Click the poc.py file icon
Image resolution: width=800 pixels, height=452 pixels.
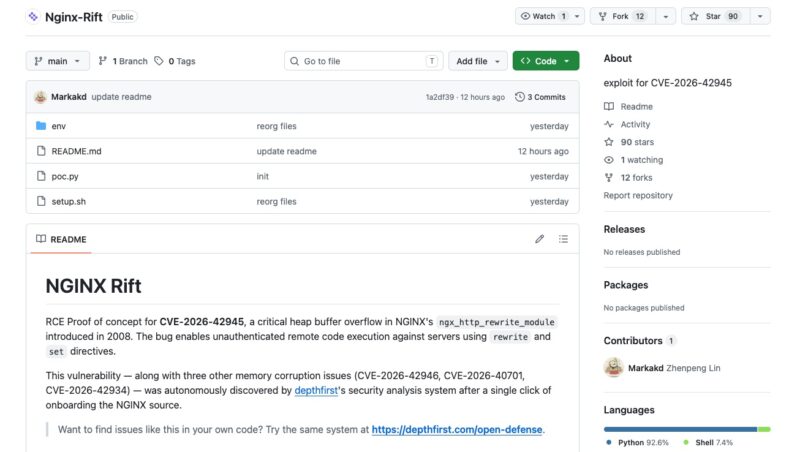pos(41,176)
